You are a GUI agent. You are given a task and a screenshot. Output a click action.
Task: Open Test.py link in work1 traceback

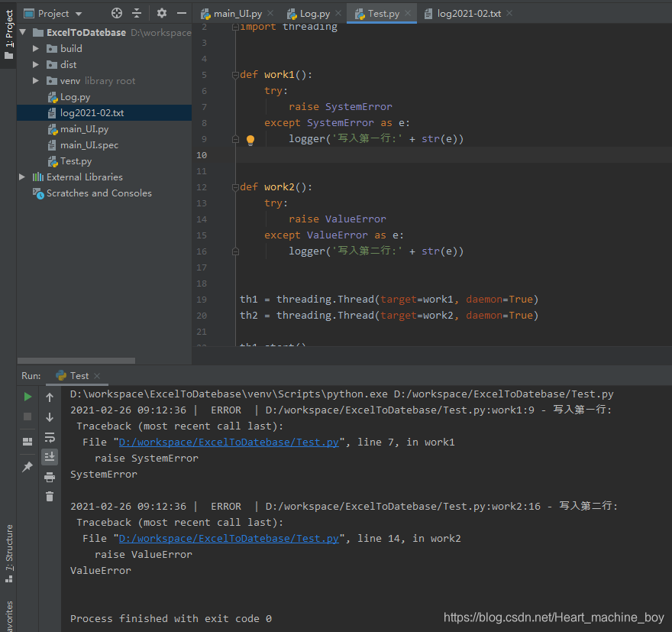[229, 442]
